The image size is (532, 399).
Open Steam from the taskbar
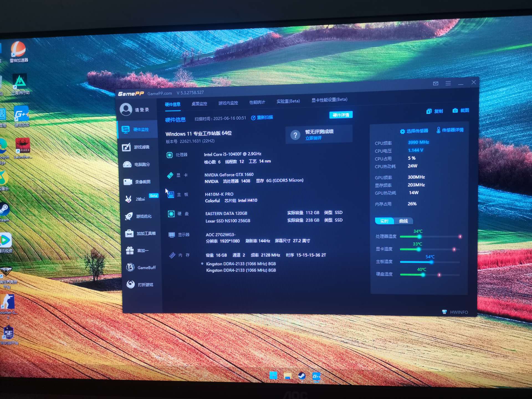[302, 376]
